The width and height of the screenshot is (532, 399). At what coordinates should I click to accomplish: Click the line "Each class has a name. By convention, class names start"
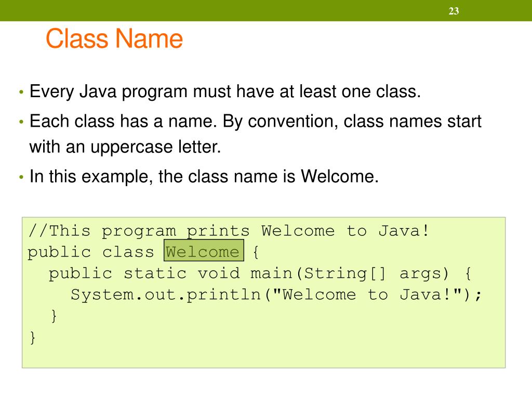[255, 122]
